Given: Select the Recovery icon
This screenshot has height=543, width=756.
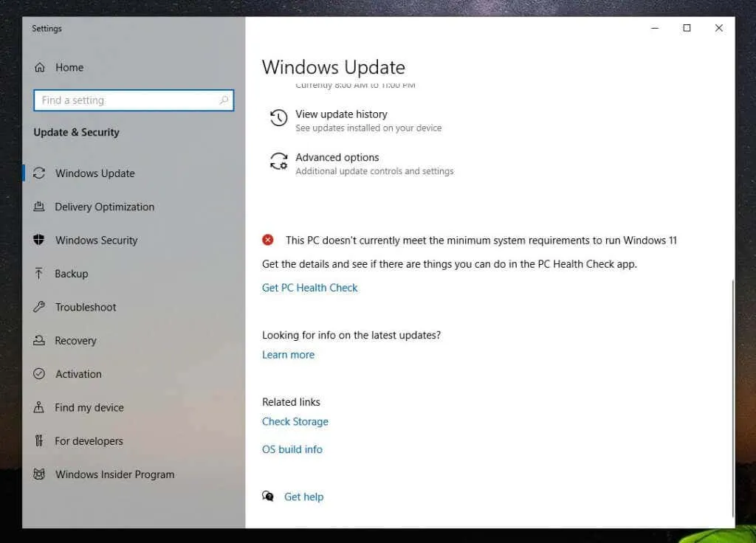Looking at the screenshot, I should coord(40,341).
